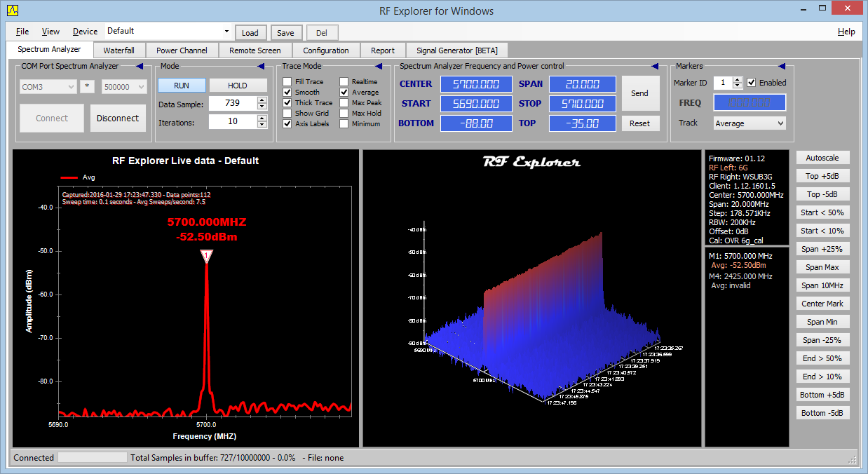Increase the Iterations value with up arrow
868x474 pixels.
click(262, 118)
